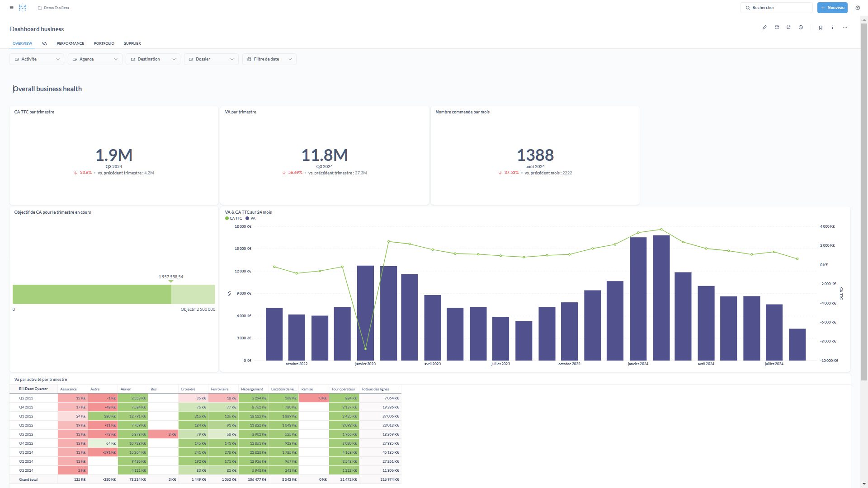Switch to the VA tab
Screen dimensions: 868x488
pos(44,43)
